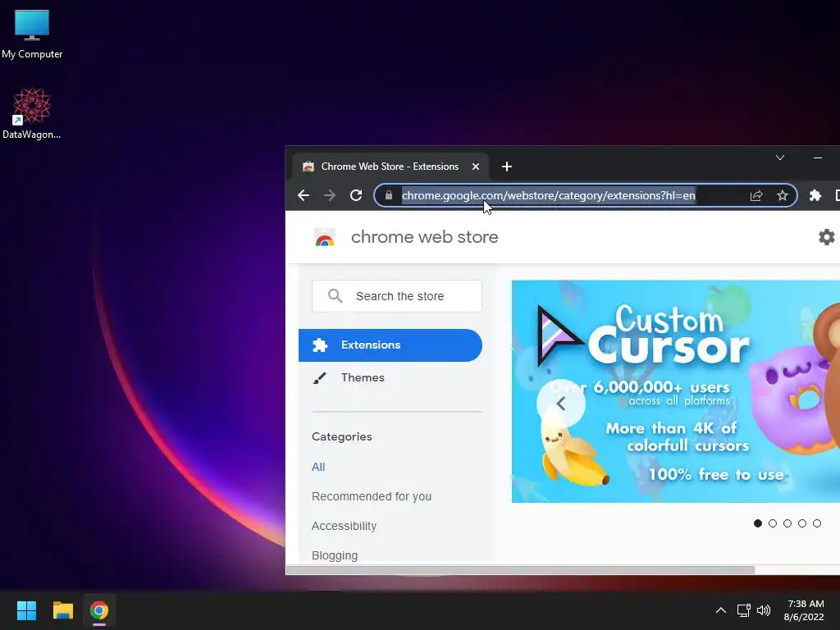
Task: Choose the Accessibility category
Action: [344, 526]
